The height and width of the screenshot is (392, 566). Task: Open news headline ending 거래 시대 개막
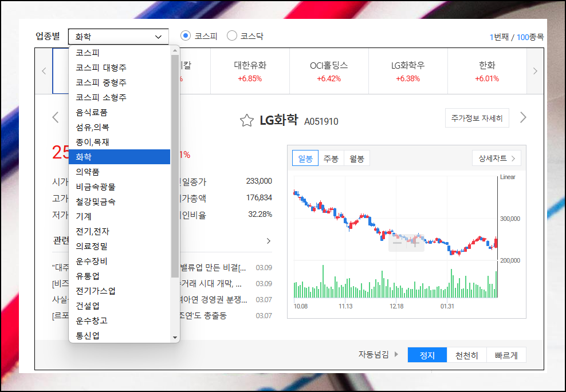(211, 283)
